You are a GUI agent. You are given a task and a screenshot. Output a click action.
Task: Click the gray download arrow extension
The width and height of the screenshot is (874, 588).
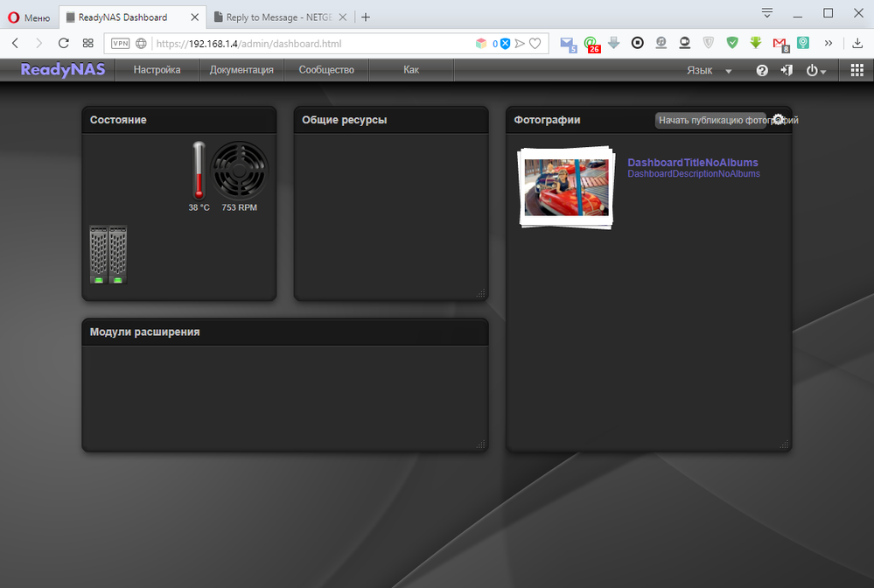[x=613, y=43]
